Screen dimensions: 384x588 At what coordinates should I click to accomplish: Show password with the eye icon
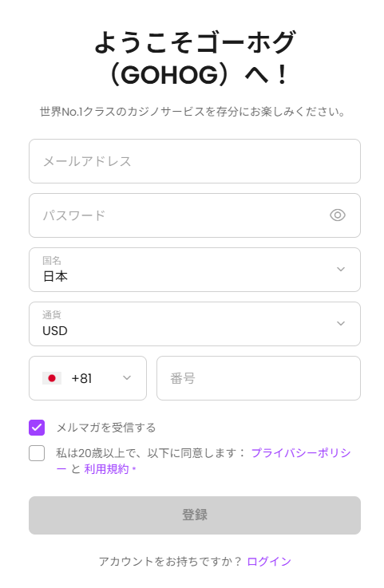338,215
